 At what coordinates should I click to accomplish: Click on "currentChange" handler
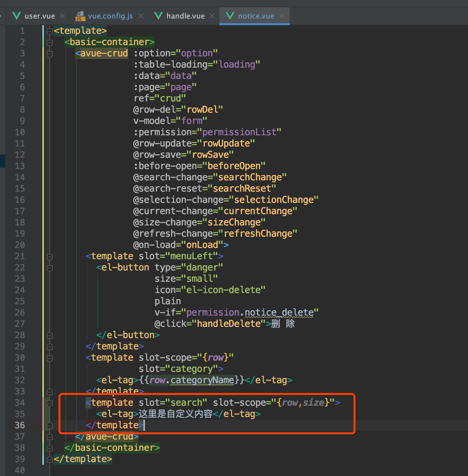[x=258, y=211]
